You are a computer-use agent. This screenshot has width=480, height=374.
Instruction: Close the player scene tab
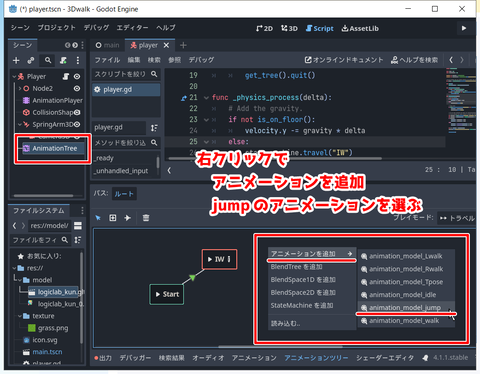coord(166,45)
